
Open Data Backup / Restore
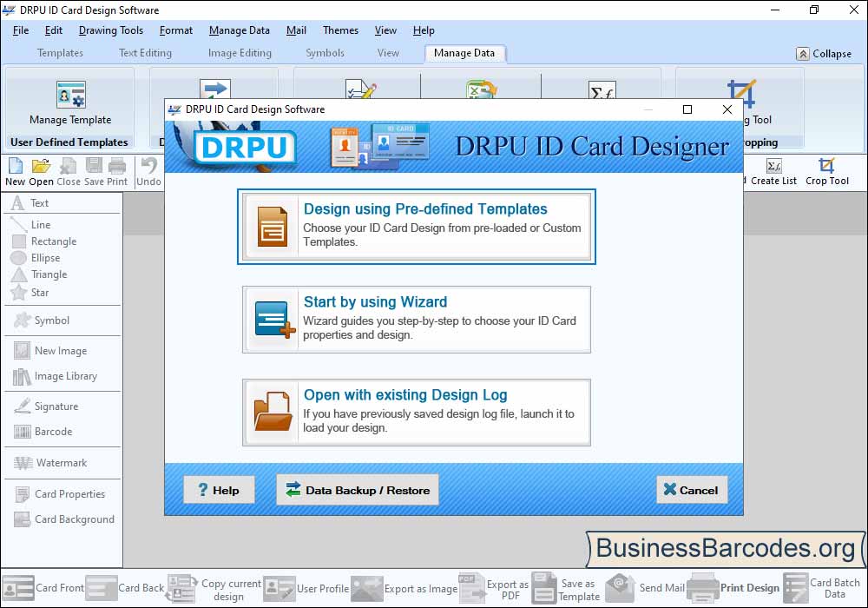click(358, 490)
